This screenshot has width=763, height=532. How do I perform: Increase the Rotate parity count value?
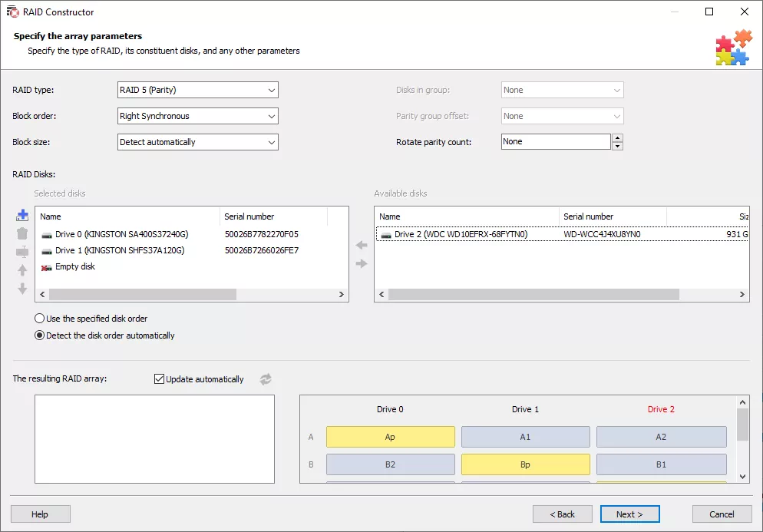[617, 138]
